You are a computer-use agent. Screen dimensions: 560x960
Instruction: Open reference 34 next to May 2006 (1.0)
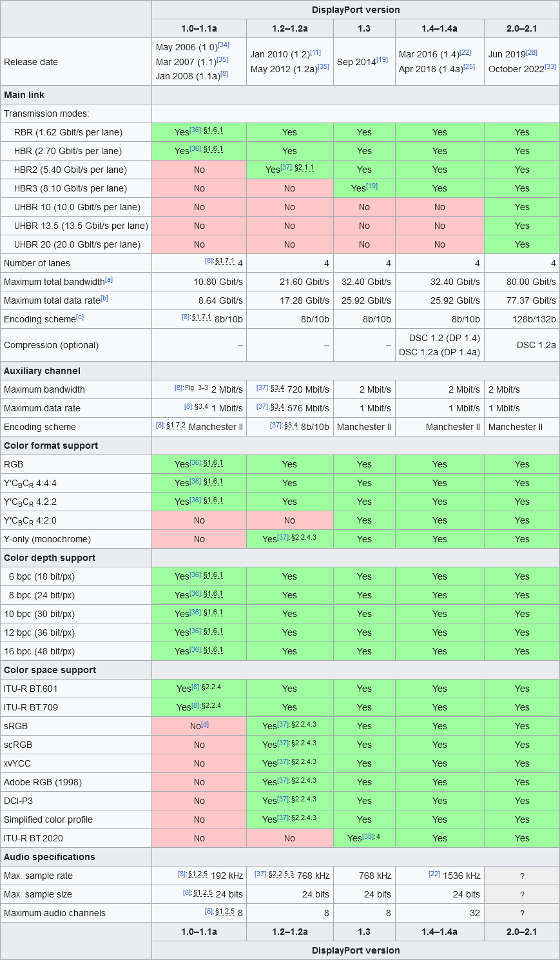pyautogui.click(x=224, y=44)
